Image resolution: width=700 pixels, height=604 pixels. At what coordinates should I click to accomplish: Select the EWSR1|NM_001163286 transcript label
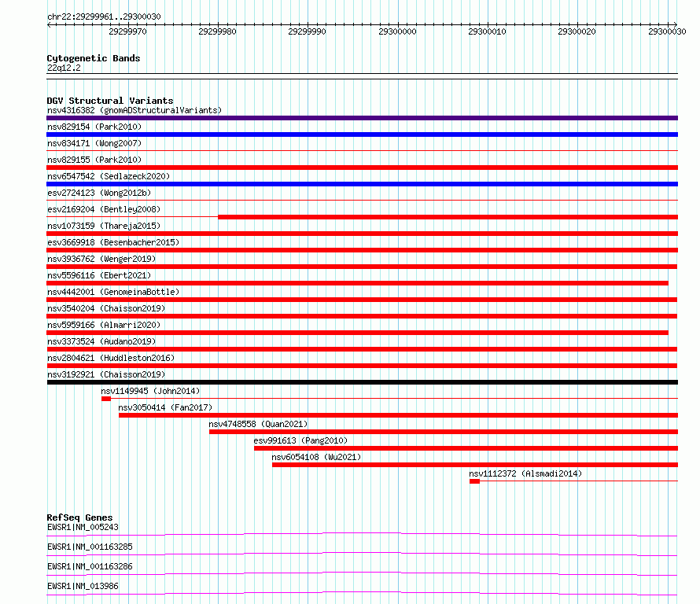pos(90,566)
